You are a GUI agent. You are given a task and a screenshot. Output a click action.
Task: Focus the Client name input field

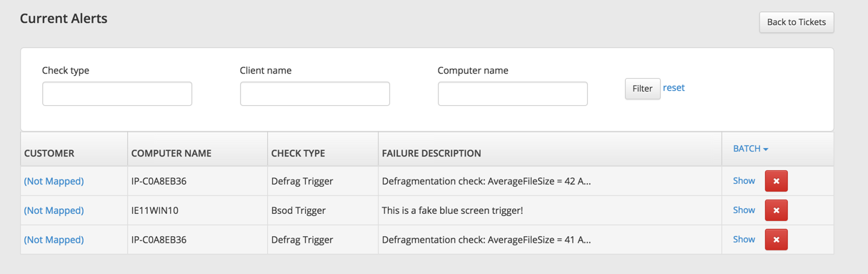pyautogui.click(x=315, y=94)
